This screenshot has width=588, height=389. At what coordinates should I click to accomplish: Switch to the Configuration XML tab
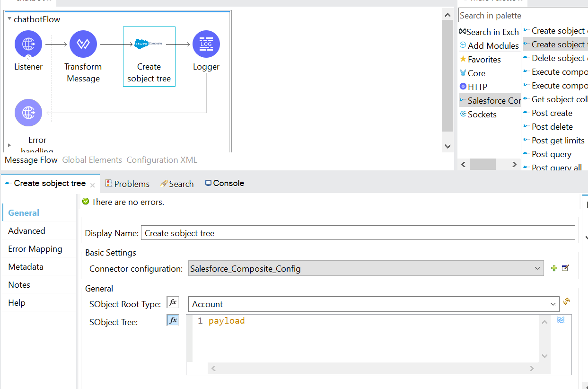click(162, 160)
